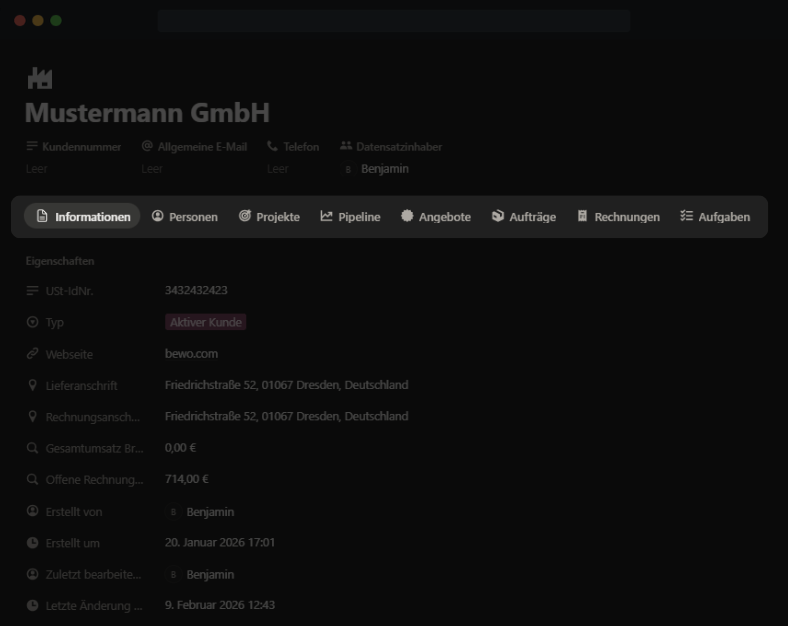The height and width of the screenshot is (626, 788).
Task: Edit the empty Telefon value
Action: click(277, 169)
